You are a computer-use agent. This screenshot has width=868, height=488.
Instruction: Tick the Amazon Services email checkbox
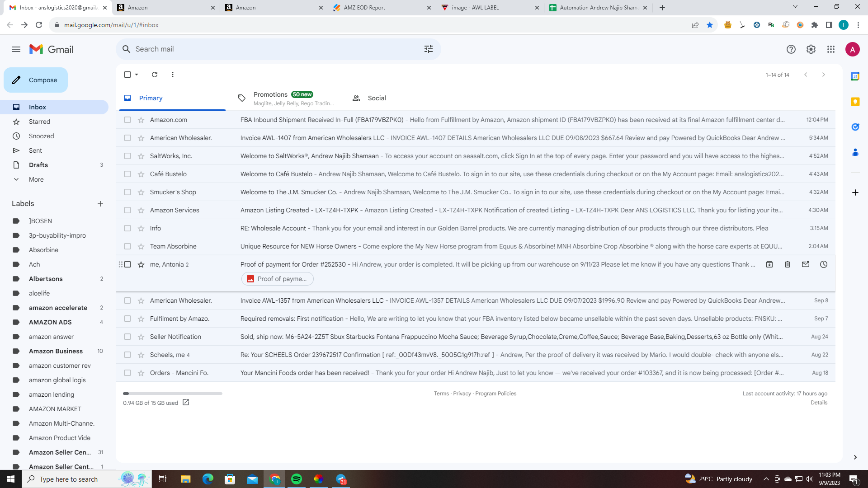point(127,210)
